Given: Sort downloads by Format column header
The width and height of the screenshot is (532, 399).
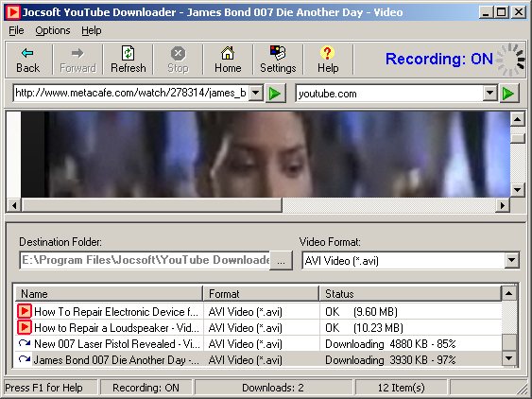Looking at the screenshot, I should (x=261, y=294).
